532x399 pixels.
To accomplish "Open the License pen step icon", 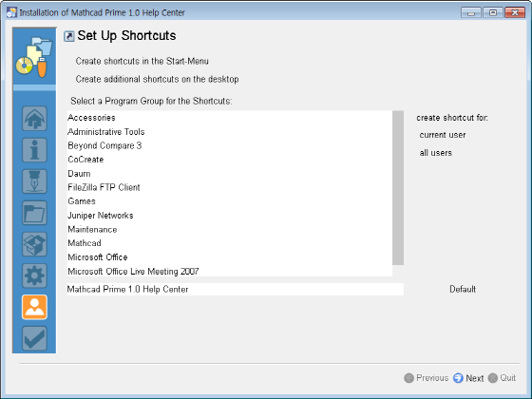I will (34, 181).
